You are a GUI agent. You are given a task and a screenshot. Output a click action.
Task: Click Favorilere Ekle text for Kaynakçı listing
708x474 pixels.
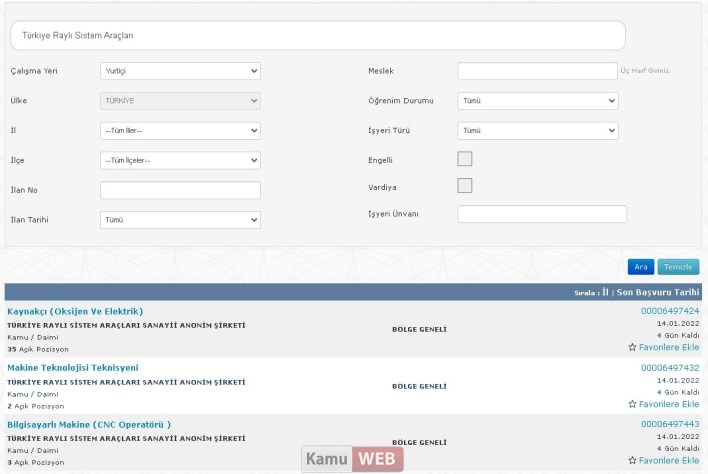click(669, 347)
